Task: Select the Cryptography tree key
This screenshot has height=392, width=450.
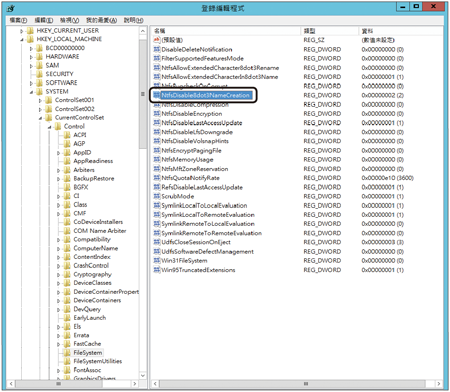Action: pos(92,274)
